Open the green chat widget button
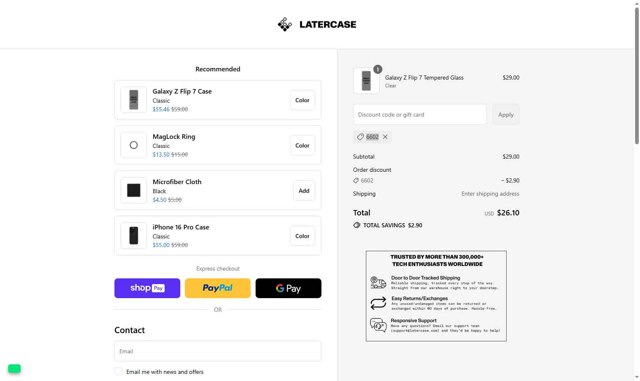 14,369
